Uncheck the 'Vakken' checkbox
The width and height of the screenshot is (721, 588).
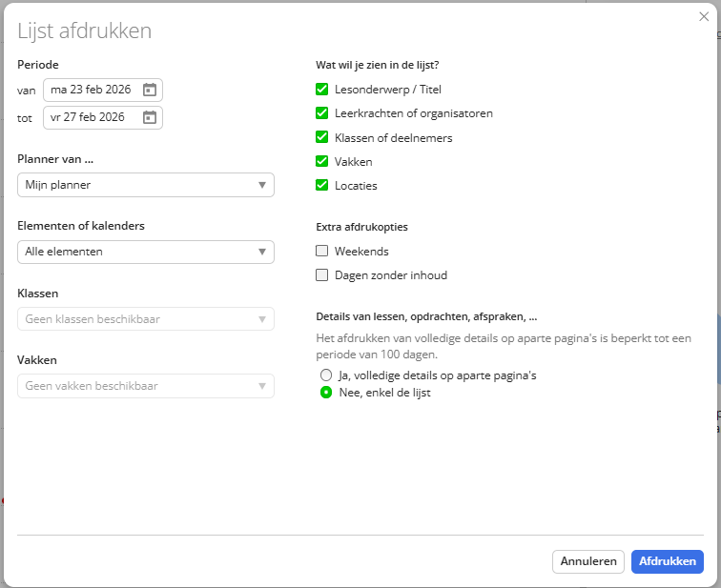coord(322,162)
